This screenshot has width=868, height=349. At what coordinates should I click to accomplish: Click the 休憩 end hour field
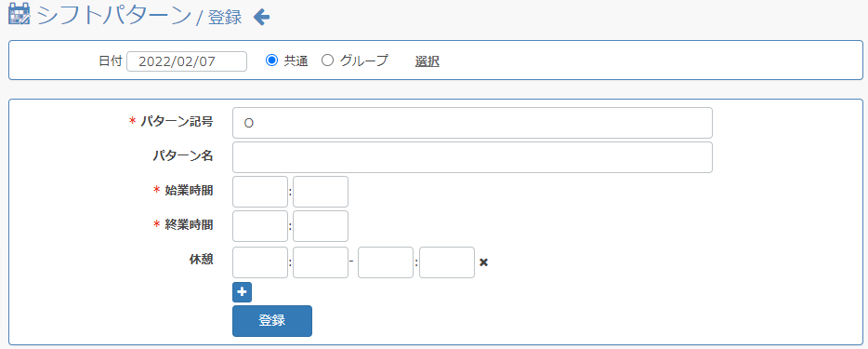386,262
